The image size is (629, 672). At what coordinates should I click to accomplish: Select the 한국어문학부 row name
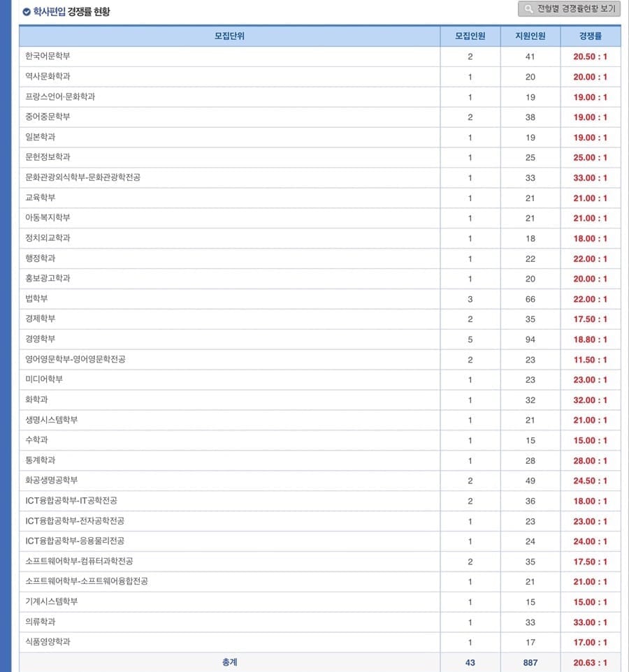tap(48, 56)
